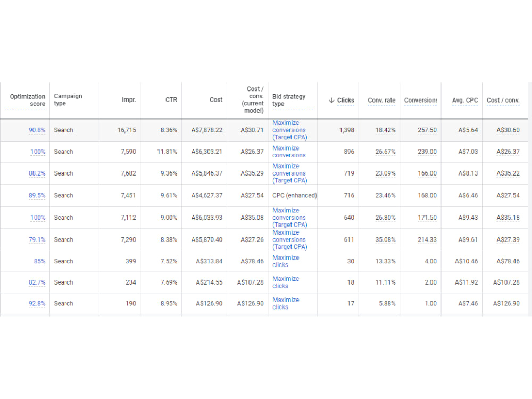Open Maximize clicks link in 18 clicks row
Image resolution: width=532 pixels, height=399 pixels.
click(x=286, y=282)
